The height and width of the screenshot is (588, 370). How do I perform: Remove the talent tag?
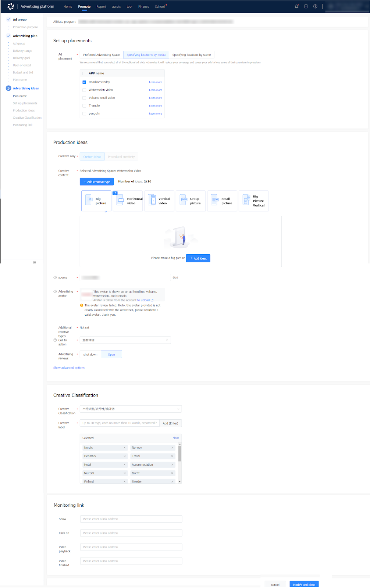[x=172, y=473]
